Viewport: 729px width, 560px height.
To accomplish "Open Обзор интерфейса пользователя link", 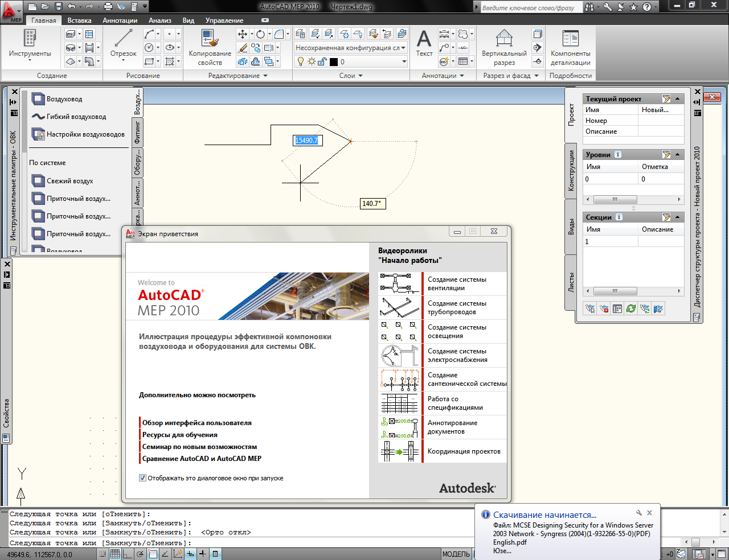I will (x=196, y=423).
